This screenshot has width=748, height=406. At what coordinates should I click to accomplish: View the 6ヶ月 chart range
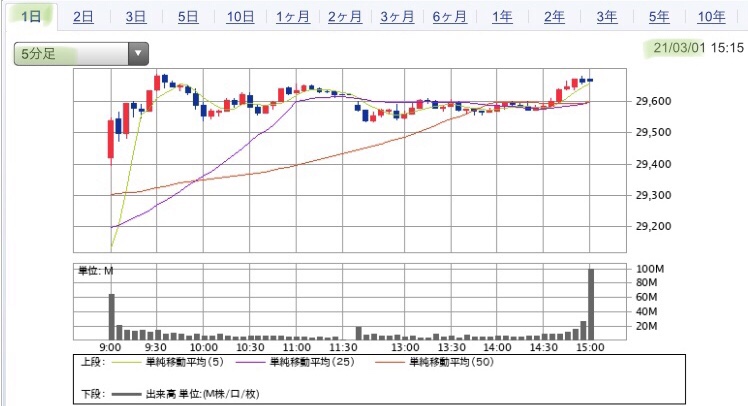click(x=449, y=17)
